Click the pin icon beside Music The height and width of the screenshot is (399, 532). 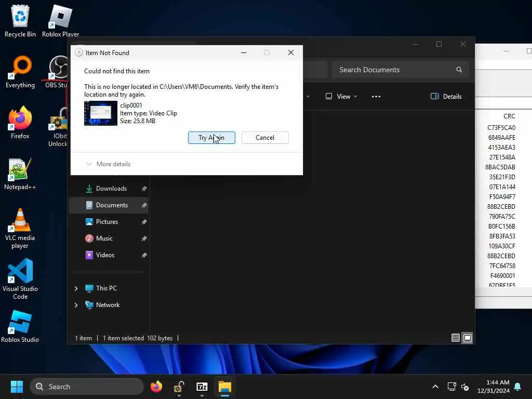coord(144,238)
